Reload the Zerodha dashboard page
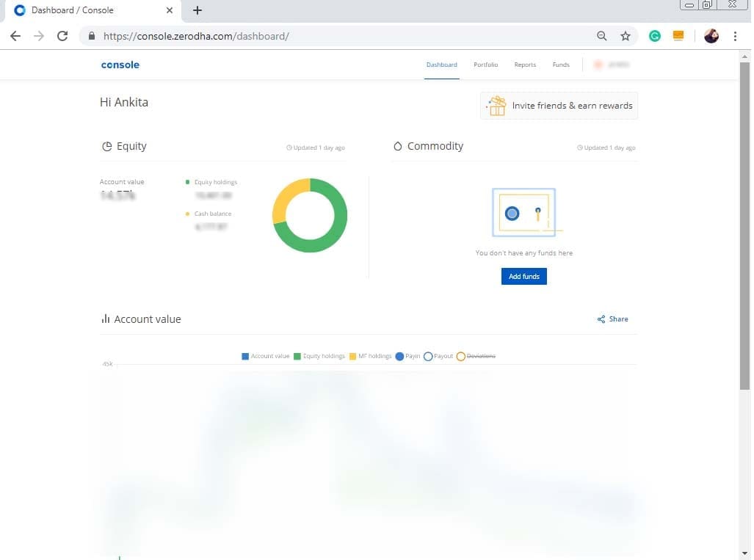This screenshot has height=560, width=754. tap(62, 36)
